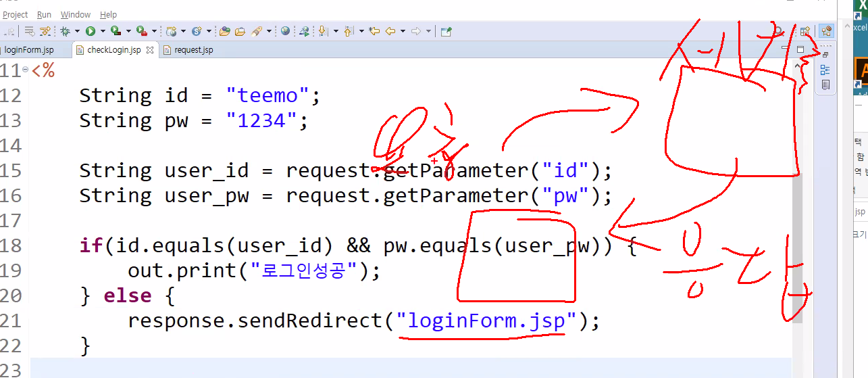Show the Outline view icon
The image size is (868, 378).
pyautogui.click(x=825, y=70)
